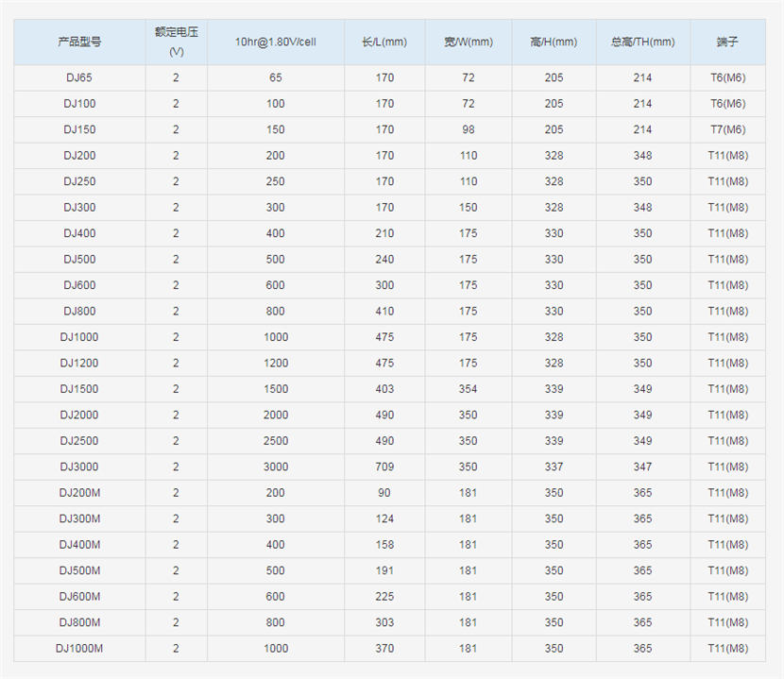Click the DJ3000 total height 347
Viewport: 784px width, 679px height.
(x=642, y=467)
